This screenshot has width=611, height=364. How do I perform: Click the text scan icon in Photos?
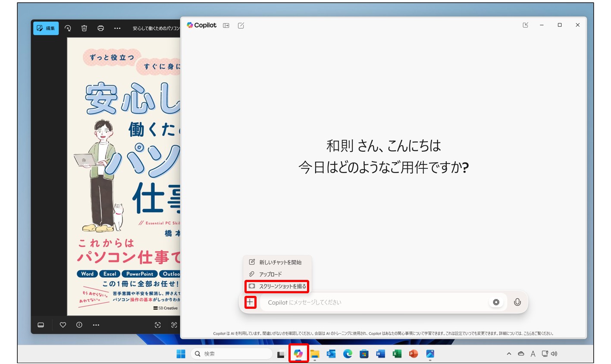click(x=174, y=325)
